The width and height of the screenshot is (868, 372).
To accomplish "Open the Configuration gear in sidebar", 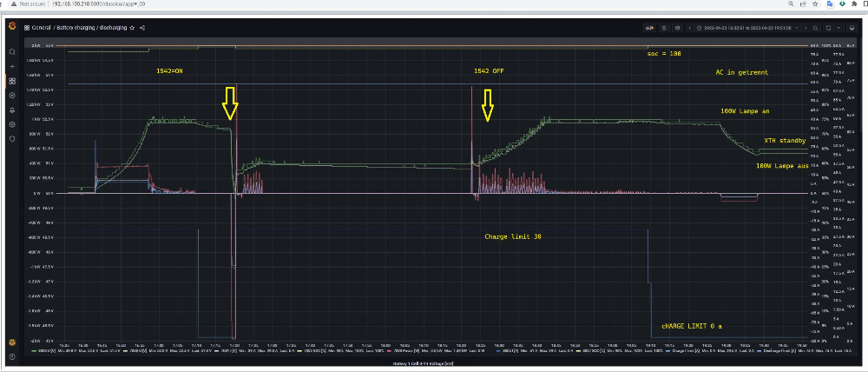I will (12, 124).
